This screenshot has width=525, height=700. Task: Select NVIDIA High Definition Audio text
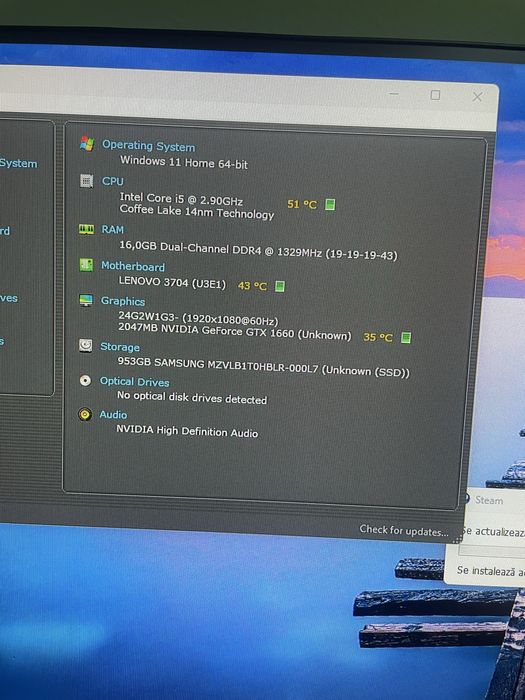(187, 431)
